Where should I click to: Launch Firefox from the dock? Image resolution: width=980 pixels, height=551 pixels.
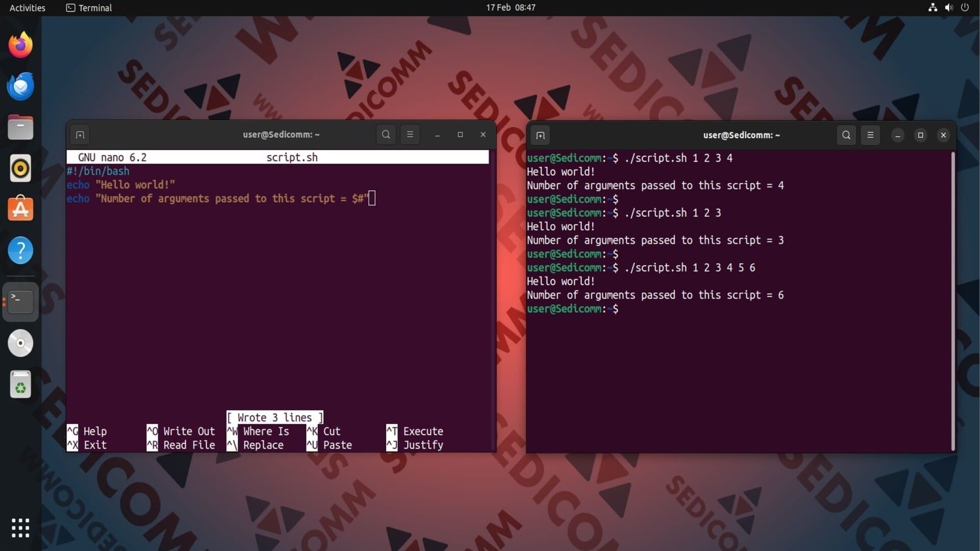pyautogui.click(x=20, y=45)
